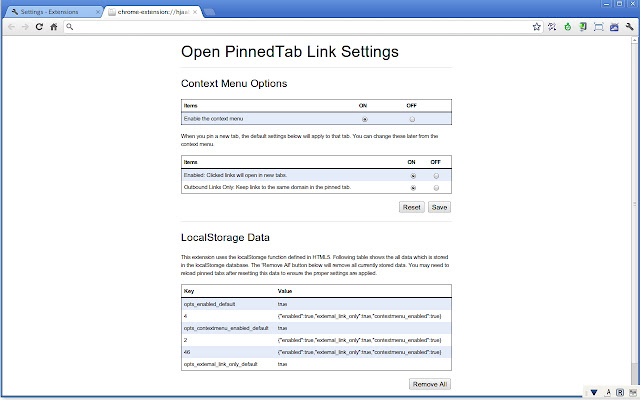
Task: Open the magic wand extension icon
Action: click(552, 27)
